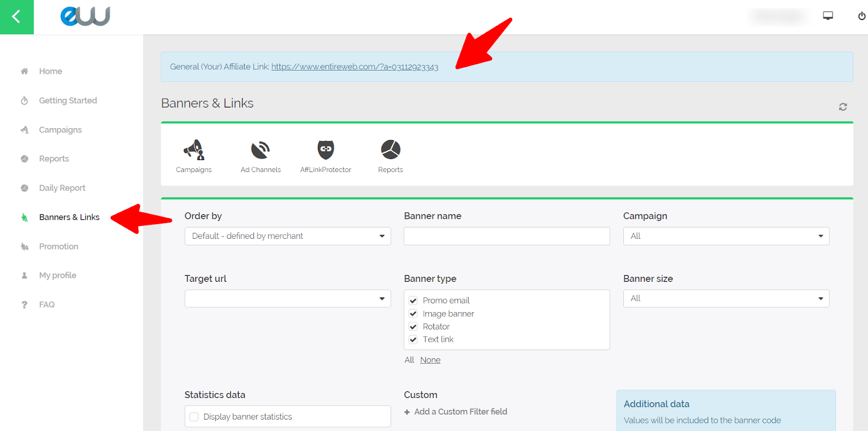Click the Daily Report sidebar icon
This screenshot has height=431, width=868.
tap(24, 188)
